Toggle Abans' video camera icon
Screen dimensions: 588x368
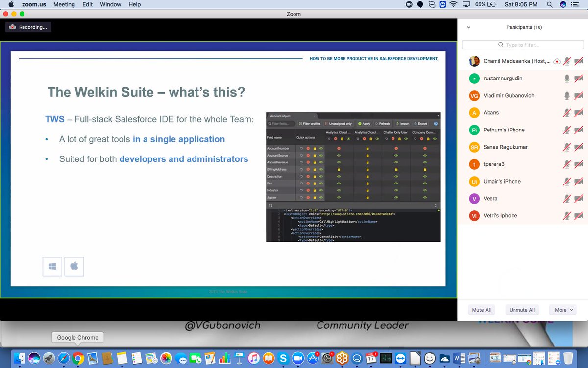coord(579,113)
